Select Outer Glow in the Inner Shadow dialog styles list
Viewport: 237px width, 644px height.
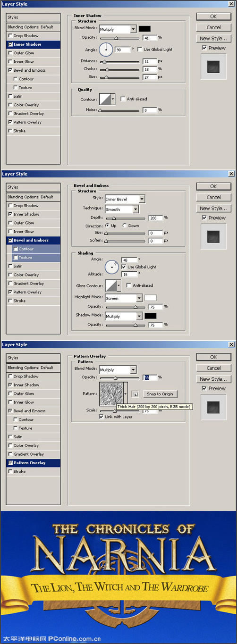pyautogui.click(x=34, y=53)
